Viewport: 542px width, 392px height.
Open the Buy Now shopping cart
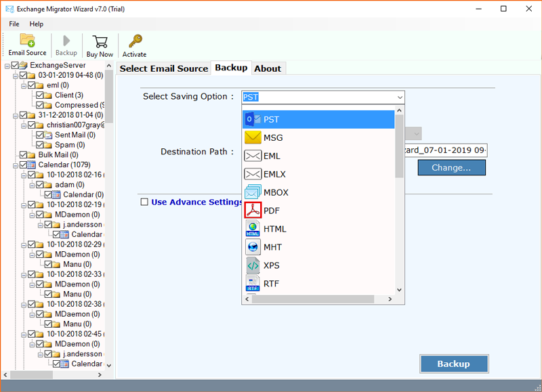click(100, 41)
